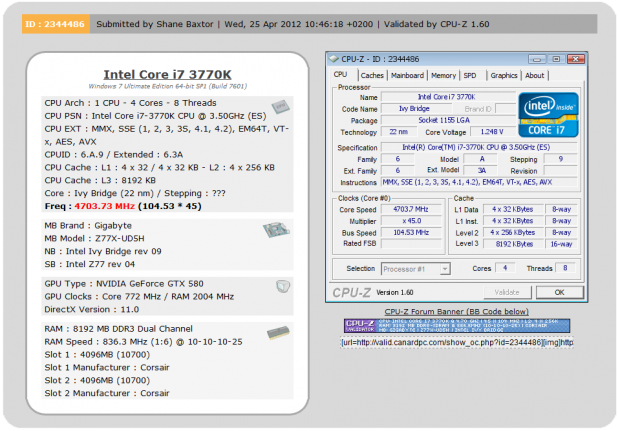620x431 pixels.
Task: Click the Cores count value 4
Action: click(x=505, y=268)
